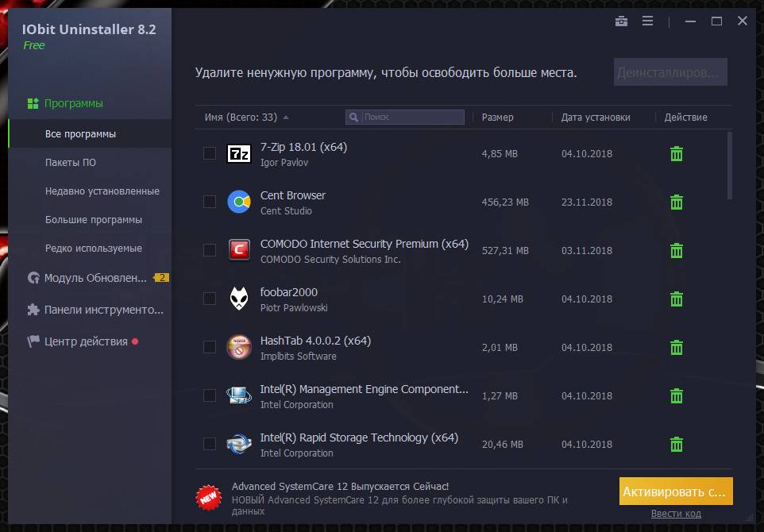Click the yellow Активировать с... button

tap(676, 492)
